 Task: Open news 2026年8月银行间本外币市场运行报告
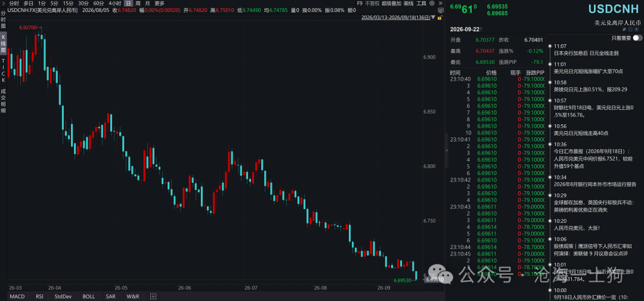tap(595, 184)
